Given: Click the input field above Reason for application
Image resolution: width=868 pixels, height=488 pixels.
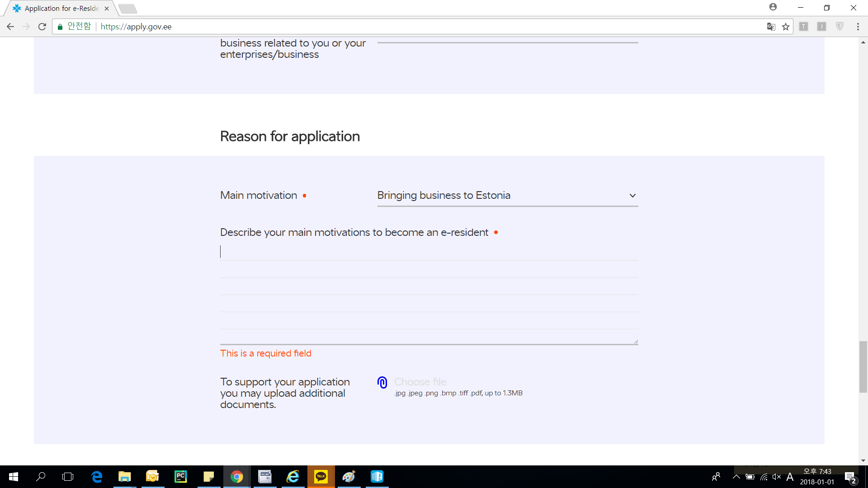Looking at the screenshot, I should [x=507, y=41].
